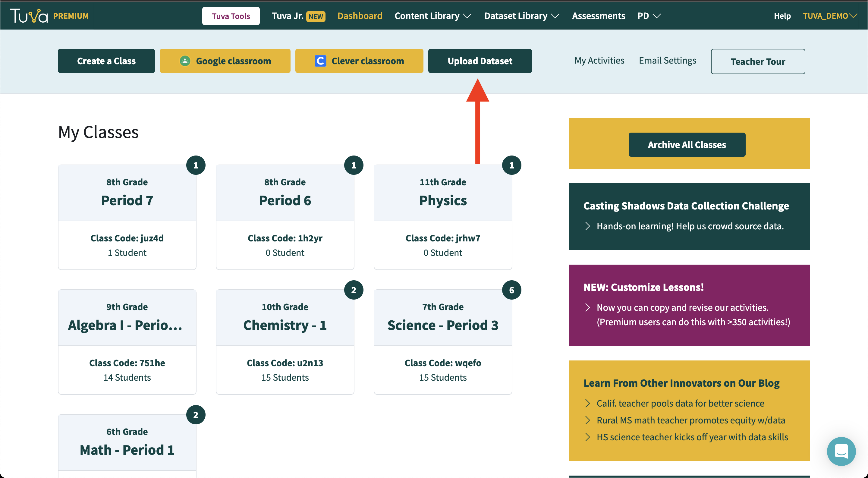Click the NEW tag beside Tuva Jr.
This screenshot has height=478, width=868.
315,16
